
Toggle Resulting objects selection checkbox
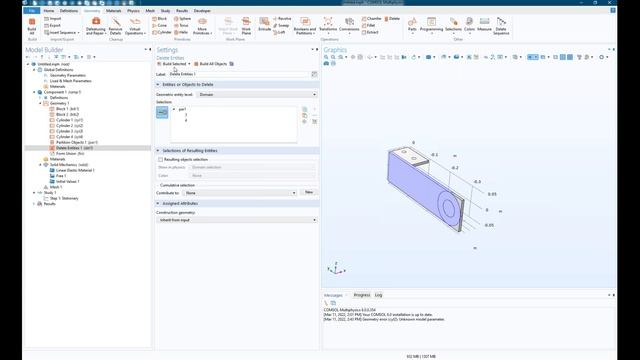coord(160,160)
